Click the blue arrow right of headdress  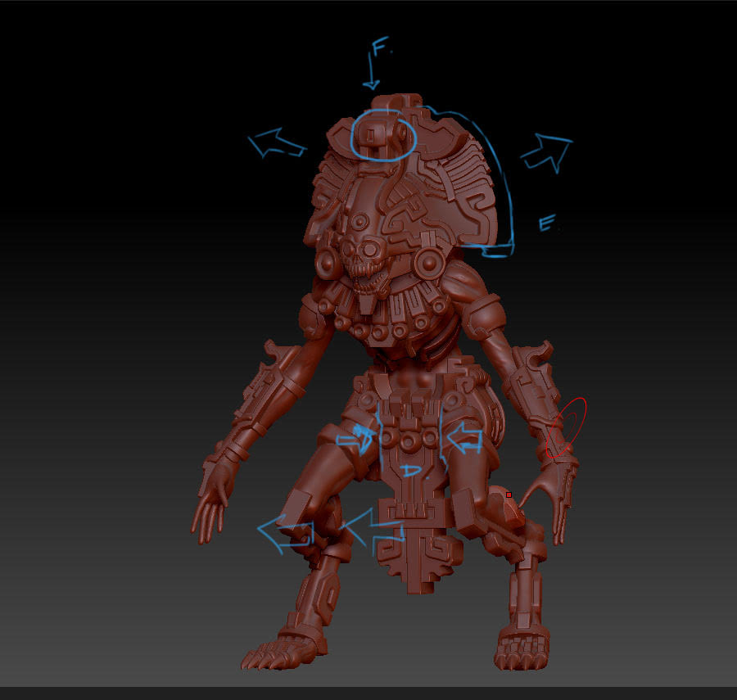click(x=547, y=151)
